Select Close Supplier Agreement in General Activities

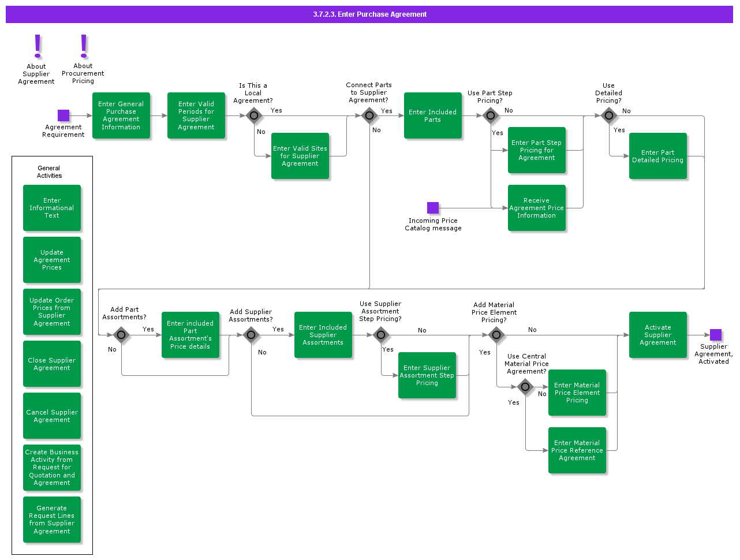point(52,364)
